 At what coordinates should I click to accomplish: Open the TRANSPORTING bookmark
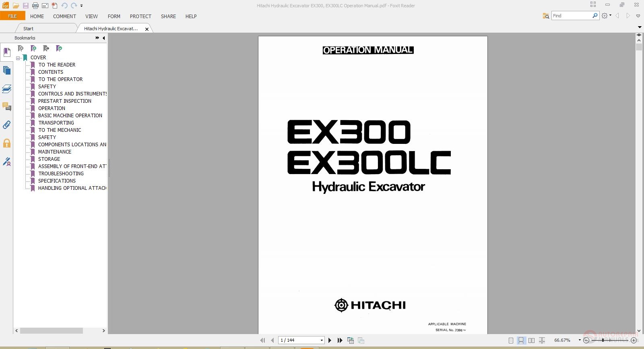[x=56, y=123]
